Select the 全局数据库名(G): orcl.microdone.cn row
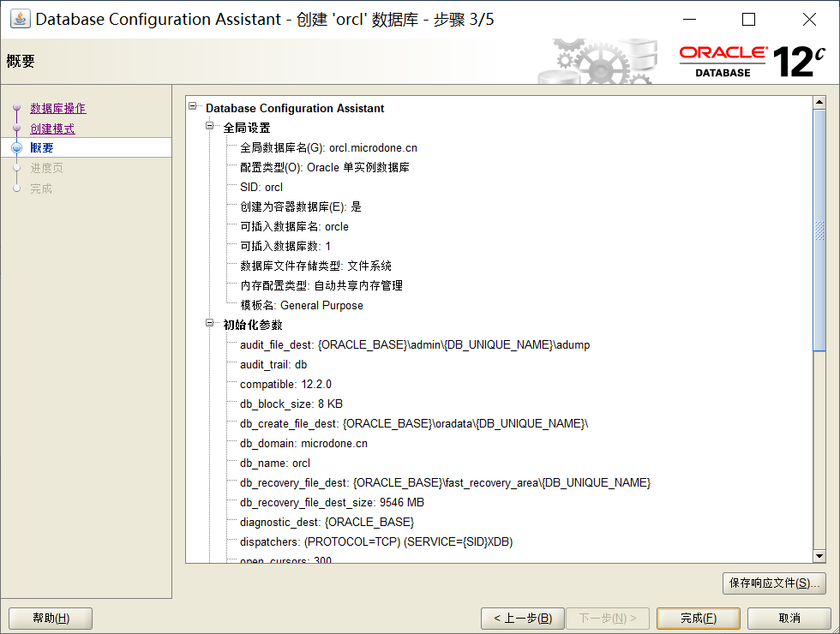 (x=328, y=147)
